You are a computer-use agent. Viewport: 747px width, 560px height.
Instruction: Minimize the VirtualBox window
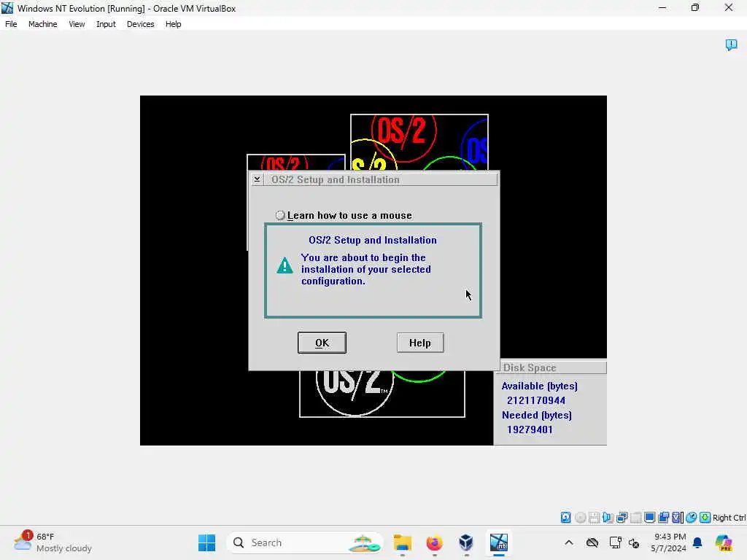pos(662,8)
